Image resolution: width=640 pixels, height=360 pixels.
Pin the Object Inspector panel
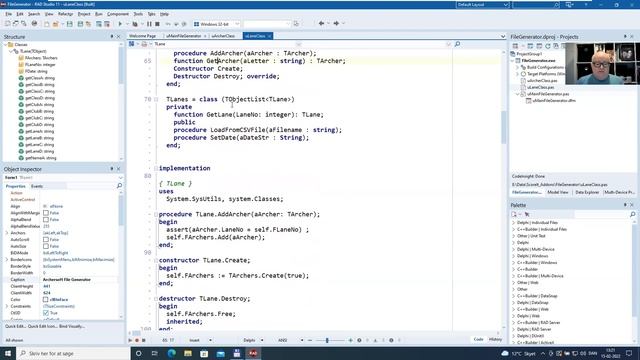tap(112, 169)
